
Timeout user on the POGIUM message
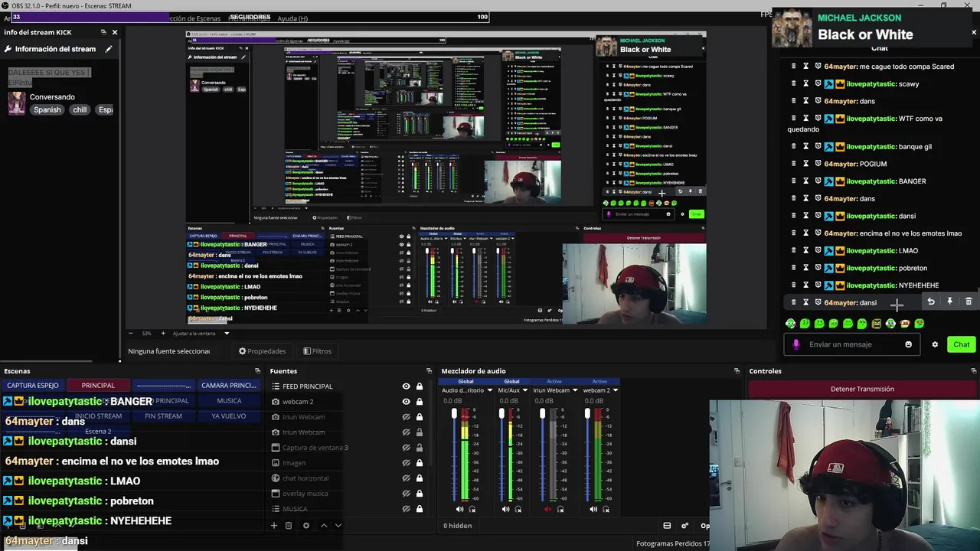click(805, 164)
